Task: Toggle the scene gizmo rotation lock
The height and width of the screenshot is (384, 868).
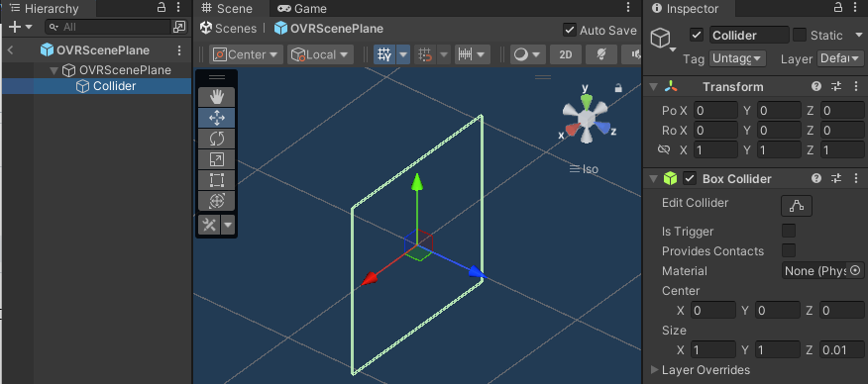Action: point(618,88)
